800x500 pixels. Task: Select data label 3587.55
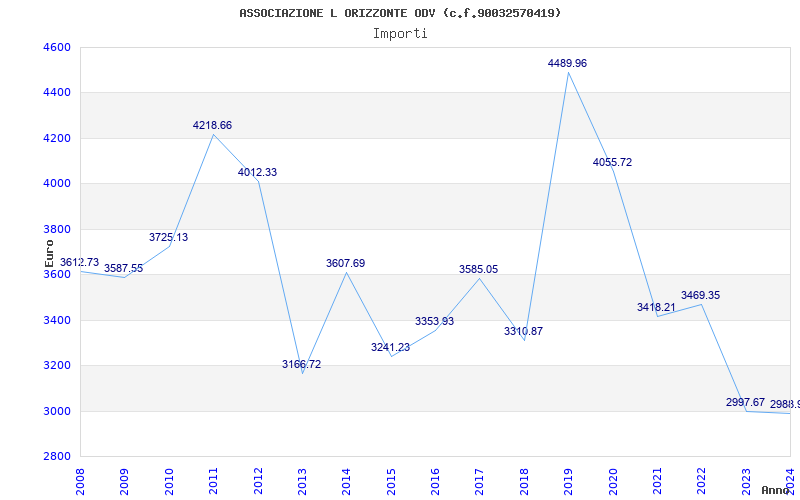[x=123, y=268]
